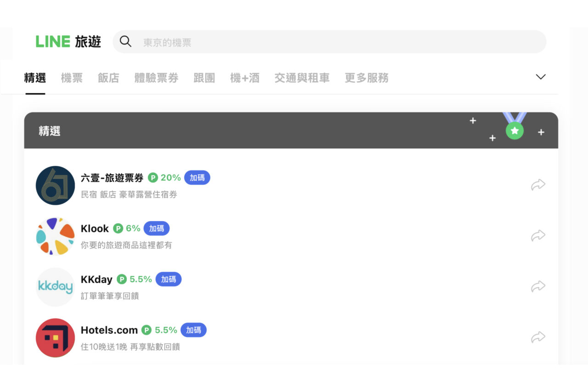
Task: Open the Hotels.com listing title
Action: pyautogui.click(x=109, y=330)
